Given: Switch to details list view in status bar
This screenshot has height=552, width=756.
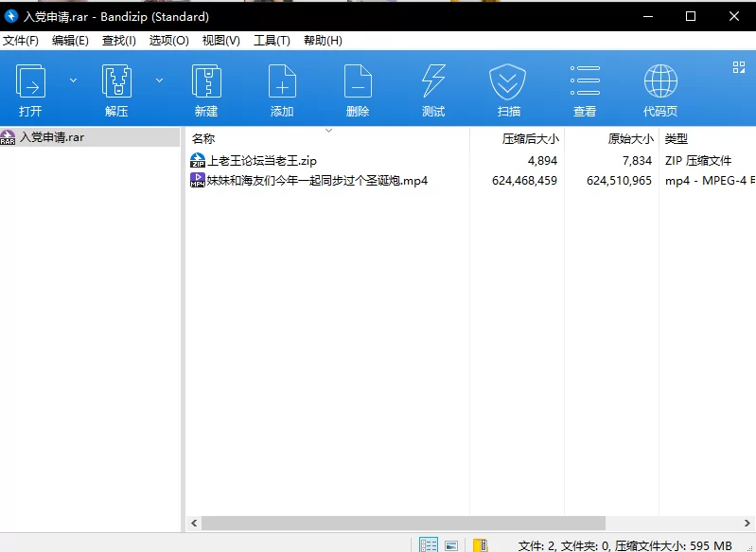Looking at the screenshot, I should tap(429, 545).
